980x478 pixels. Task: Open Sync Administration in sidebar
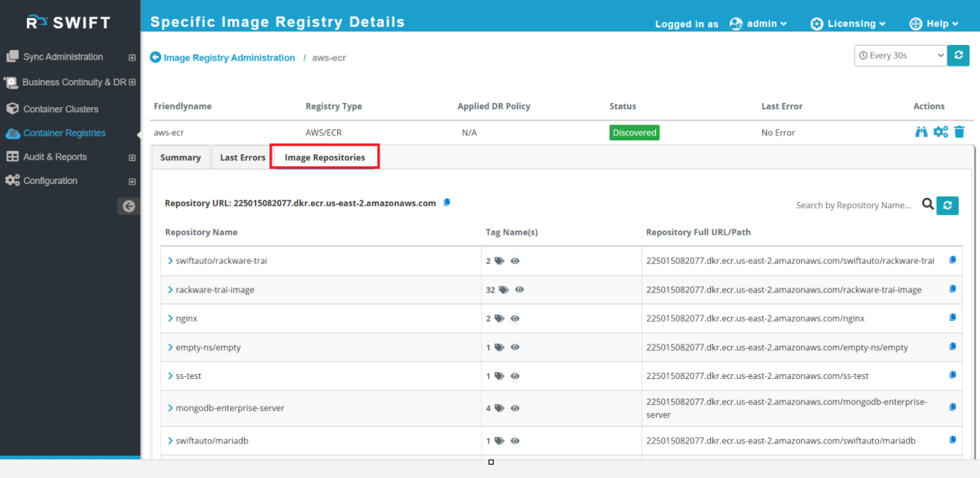[63, 57]
